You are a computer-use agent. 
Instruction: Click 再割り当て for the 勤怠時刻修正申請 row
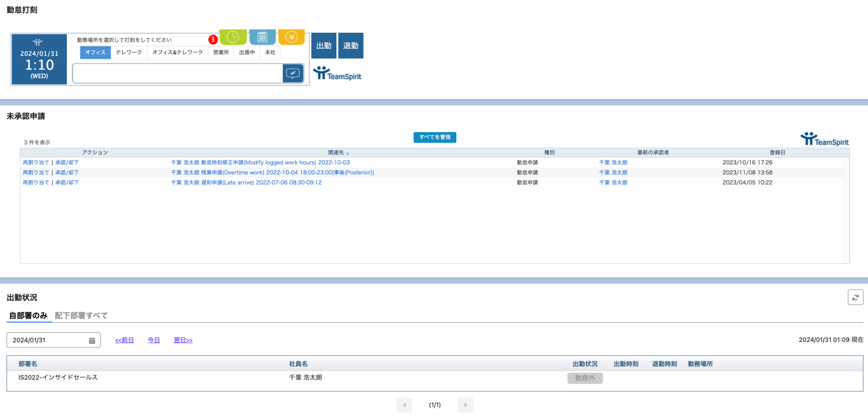tap(36, 163)
